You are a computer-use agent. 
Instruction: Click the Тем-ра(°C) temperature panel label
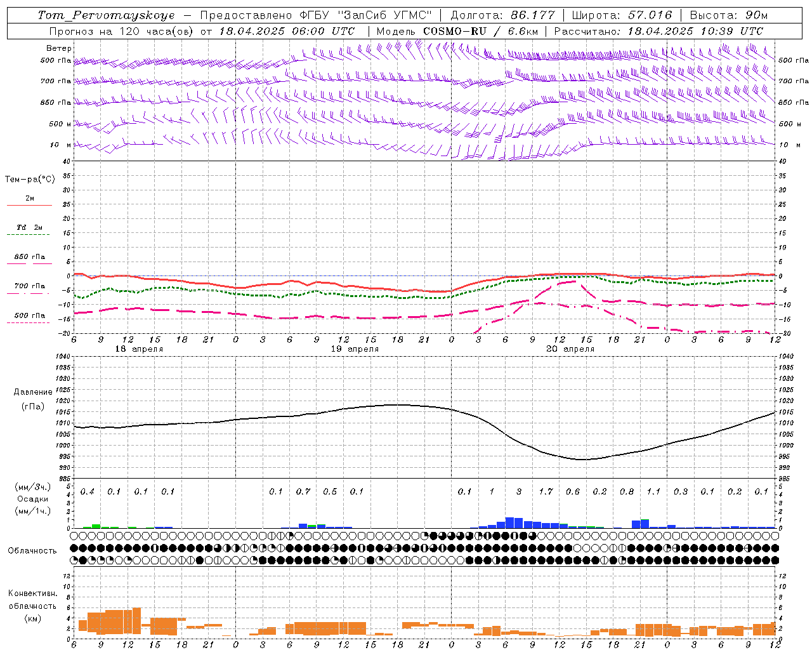tap(30, 180)
